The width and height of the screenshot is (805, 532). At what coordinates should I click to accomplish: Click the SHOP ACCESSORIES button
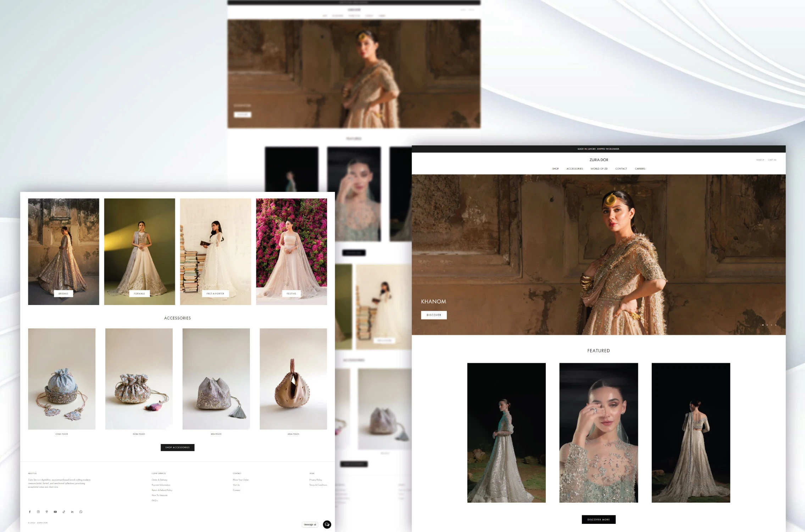tap(177, 448)
